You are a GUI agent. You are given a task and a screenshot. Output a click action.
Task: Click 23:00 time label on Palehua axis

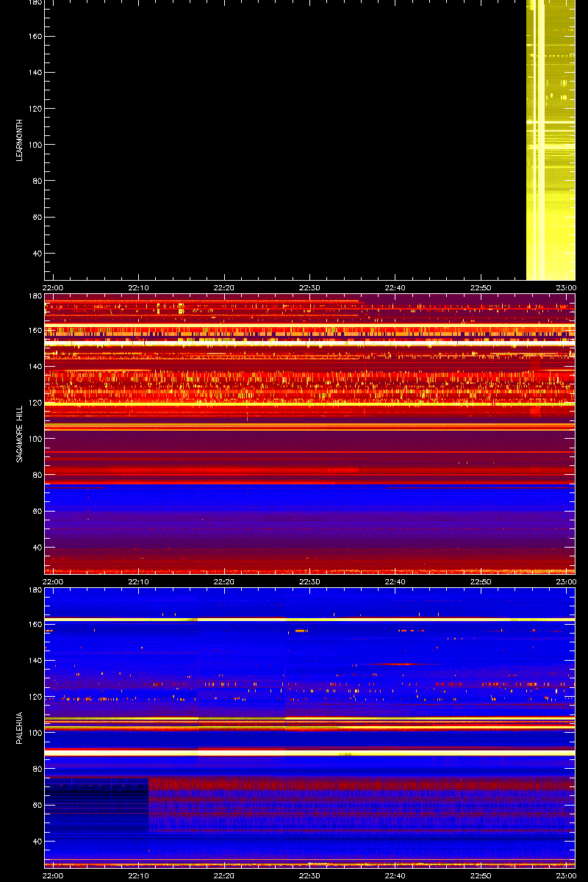[x=565, y=875]
